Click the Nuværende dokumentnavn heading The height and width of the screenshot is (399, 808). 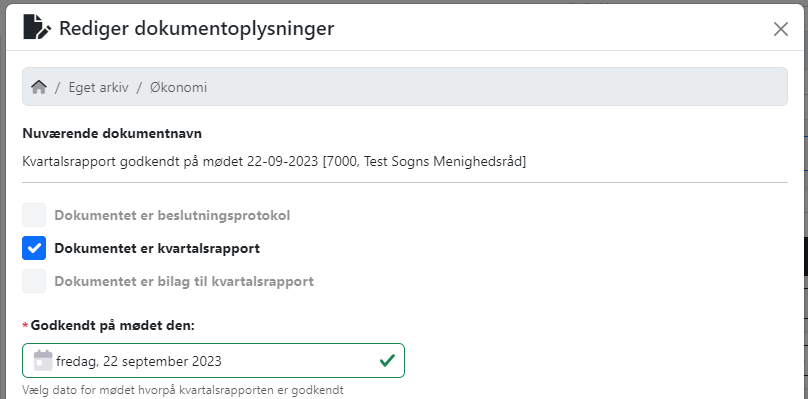pos(112,134)
